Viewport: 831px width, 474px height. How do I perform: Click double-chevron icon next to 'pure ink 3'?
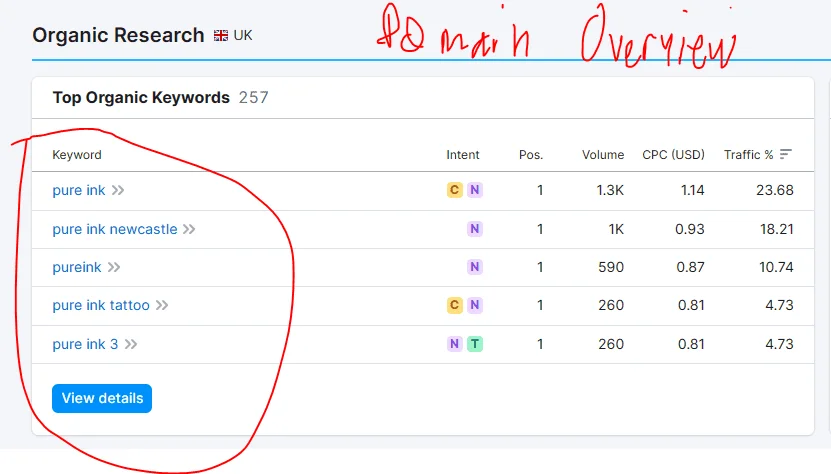pyautogui.click(x=131, y=344)
